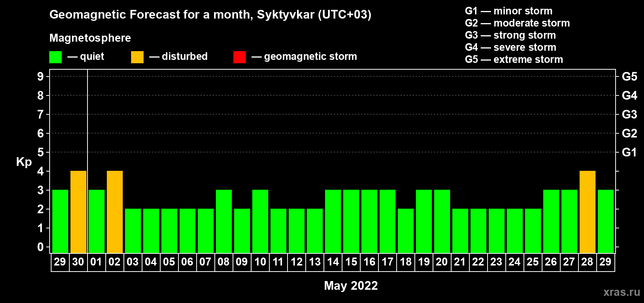Viewport: 644px width, 303px height.
Task: Click date label 07 on the axis
Action: coord(205,262)
